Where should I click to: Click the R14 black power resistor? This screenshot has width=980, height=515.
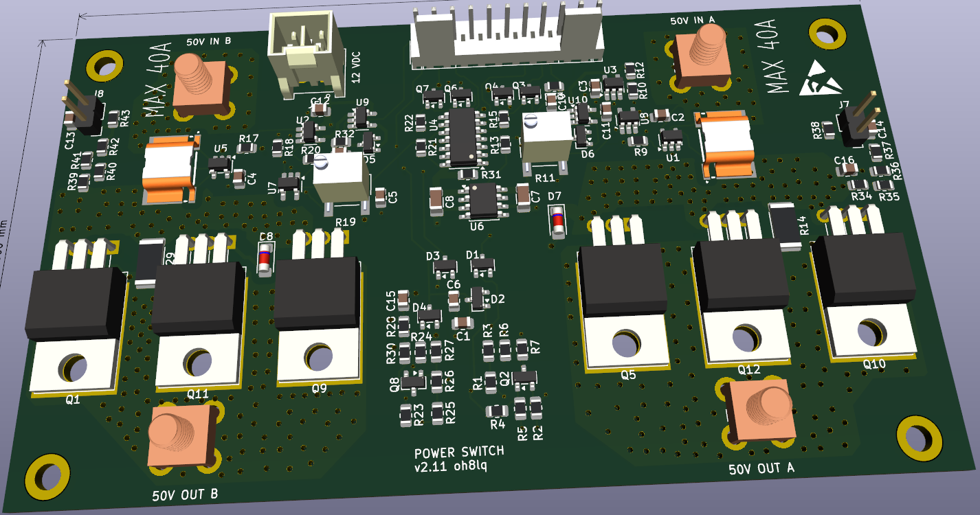(783, 227)
